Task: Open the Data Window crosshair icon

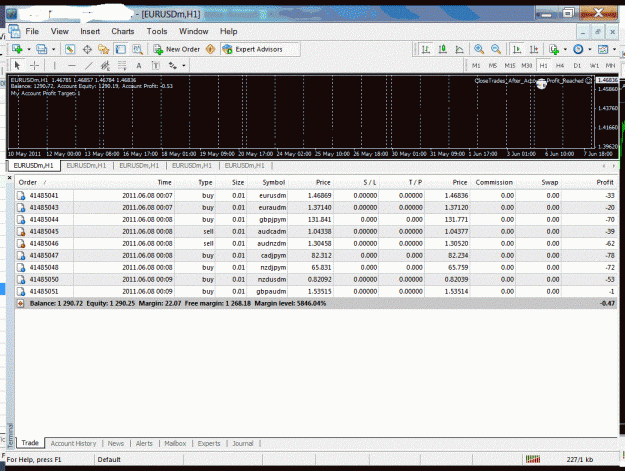Action: (87, 49)
